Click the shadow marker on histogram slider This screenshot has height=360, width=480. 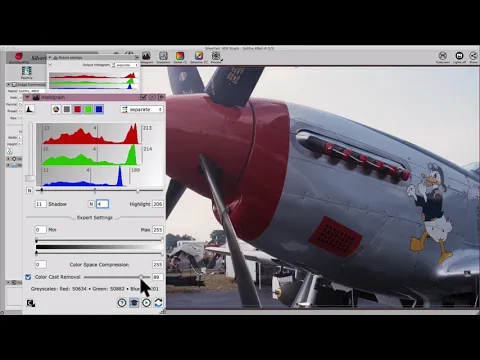(x=41, y=190)
